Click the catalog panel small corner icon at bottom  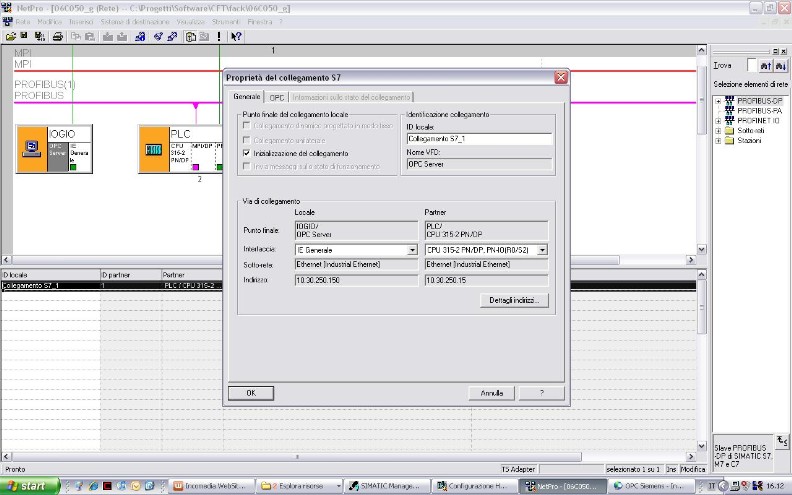[x=781, y=441]
